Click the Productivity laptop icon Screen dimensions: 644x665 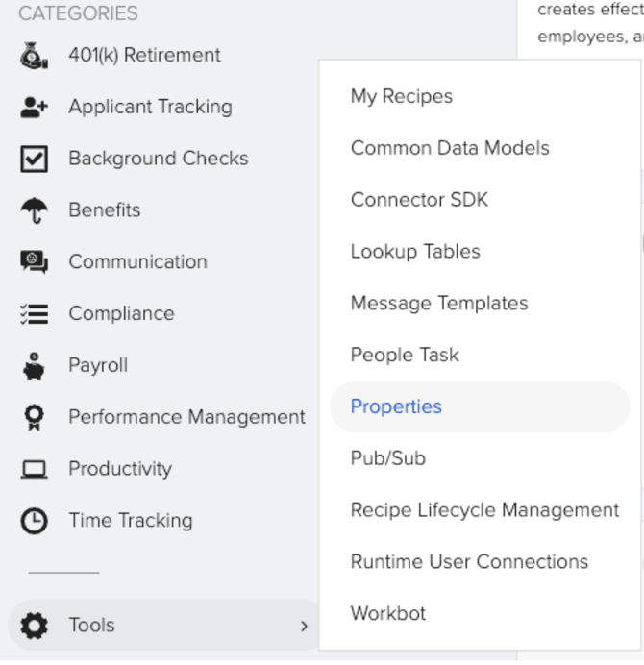tap(34, 470)
